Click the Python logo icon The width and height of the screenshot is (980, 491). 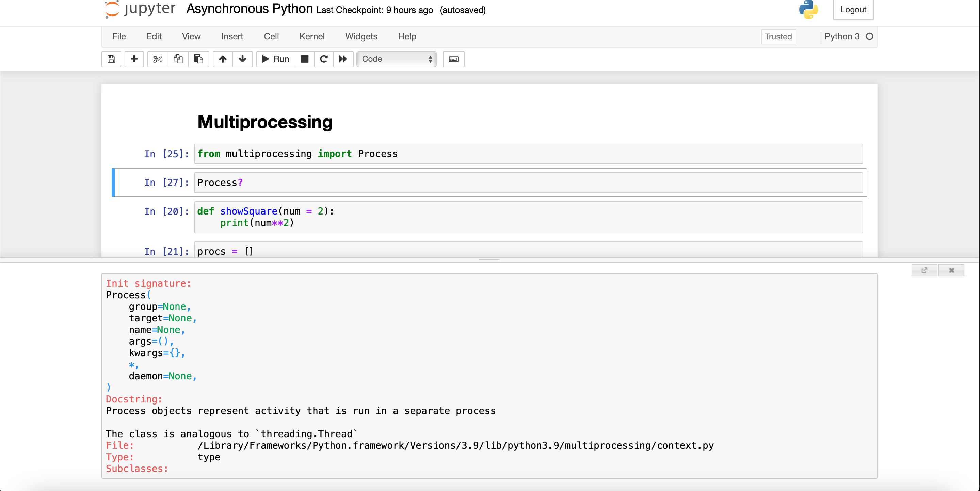808,9
